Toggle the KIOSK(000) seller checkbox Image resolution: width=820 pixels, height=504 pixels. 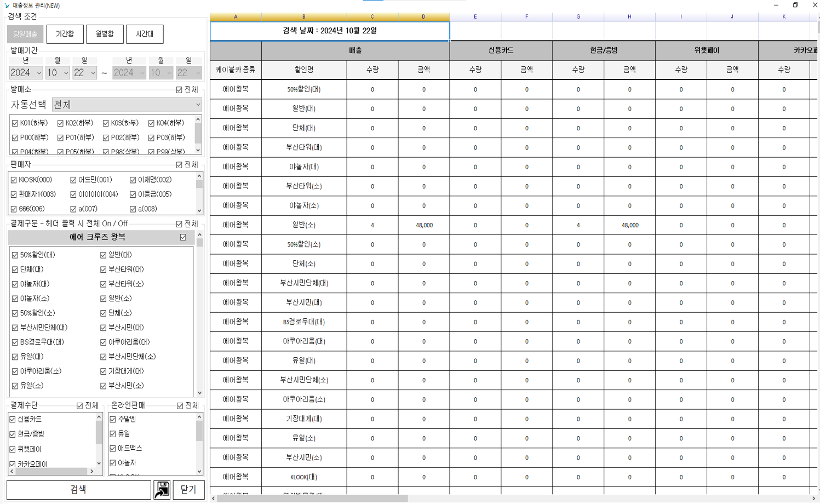point(14,180)
